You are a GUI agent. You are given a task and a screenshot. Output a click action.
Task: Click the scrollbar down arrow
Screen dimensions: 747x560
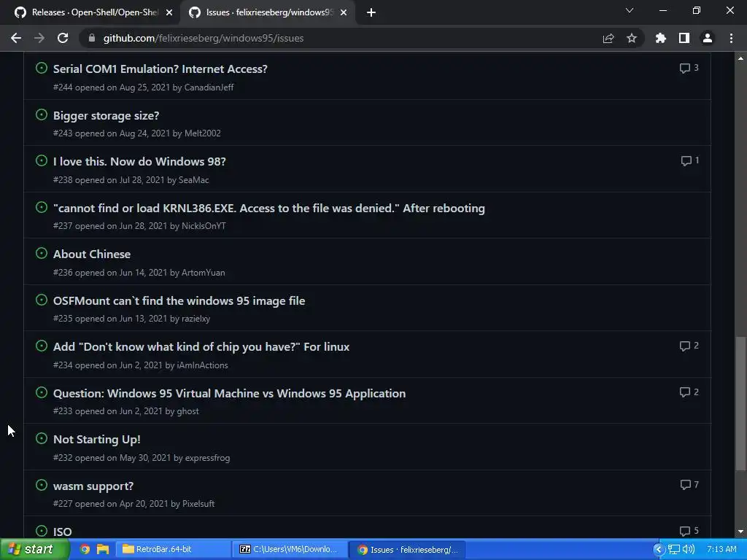point(740,532)
